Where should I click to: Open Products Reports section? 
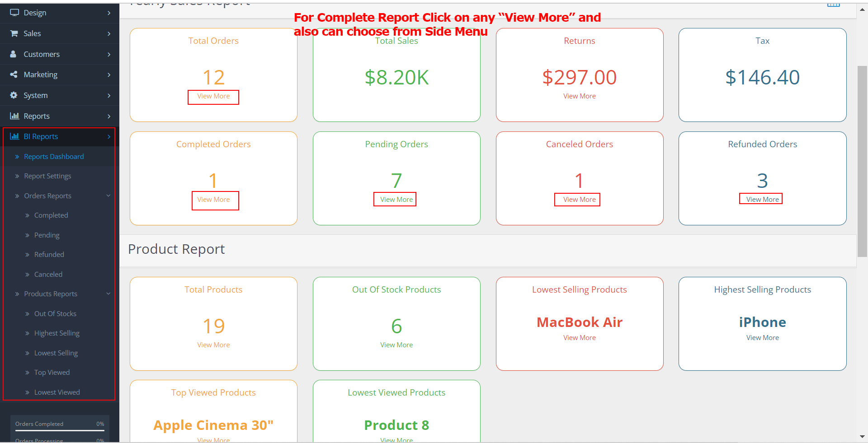[51, 294]
